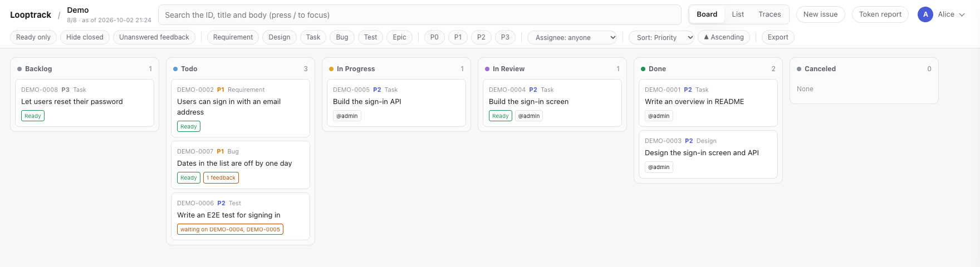Open the Demo project link
Image resolution: width=980 pixels, height=267 pixels.
tap(78, 10)
